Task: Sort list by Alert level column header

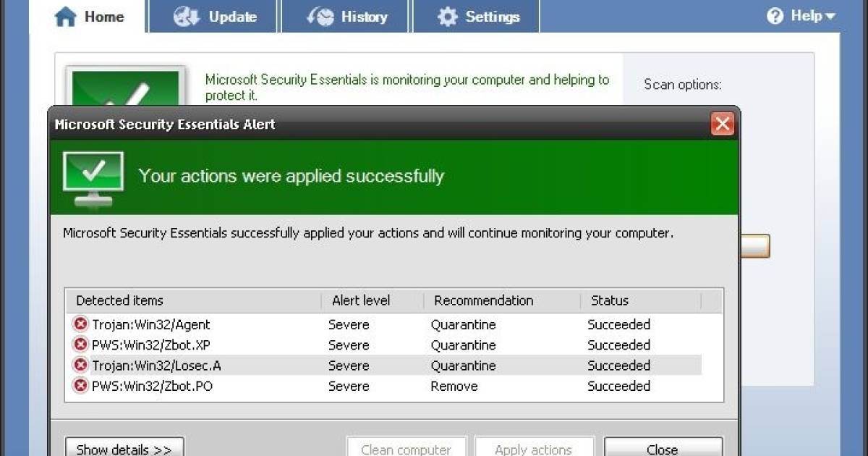Action: pyautogui.click(x=361, y=300)
